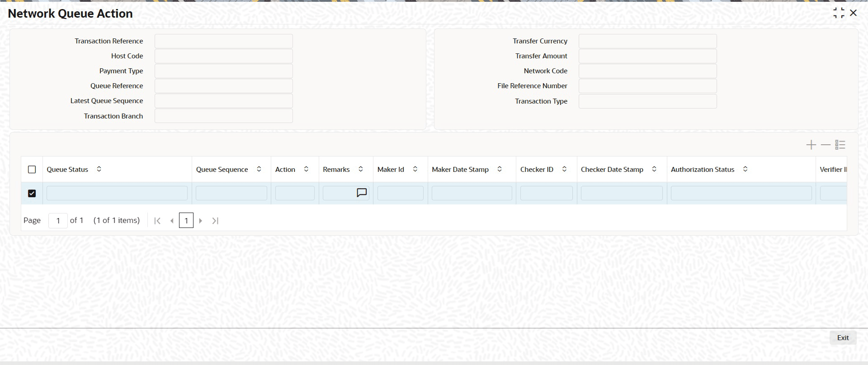Screen dimensions: 868x365
Task: Sort by Queue Status column
Action: [x=99, y=169]
